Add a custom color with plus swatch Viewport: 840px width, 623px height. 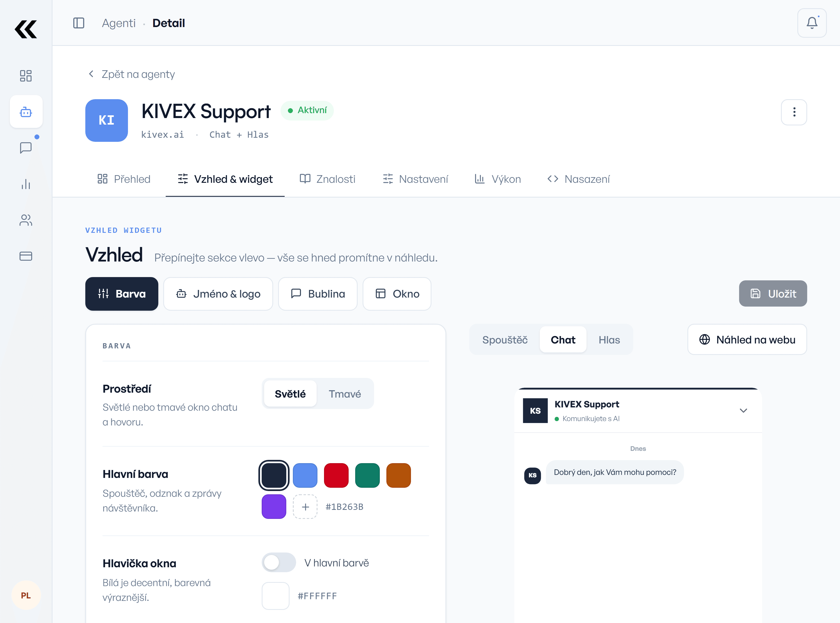(x=305, y=507)
